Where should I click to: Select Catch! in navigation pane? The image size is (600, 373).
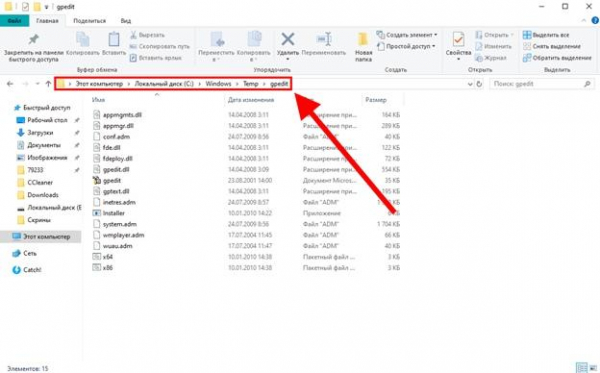click(x=32, y=270)
